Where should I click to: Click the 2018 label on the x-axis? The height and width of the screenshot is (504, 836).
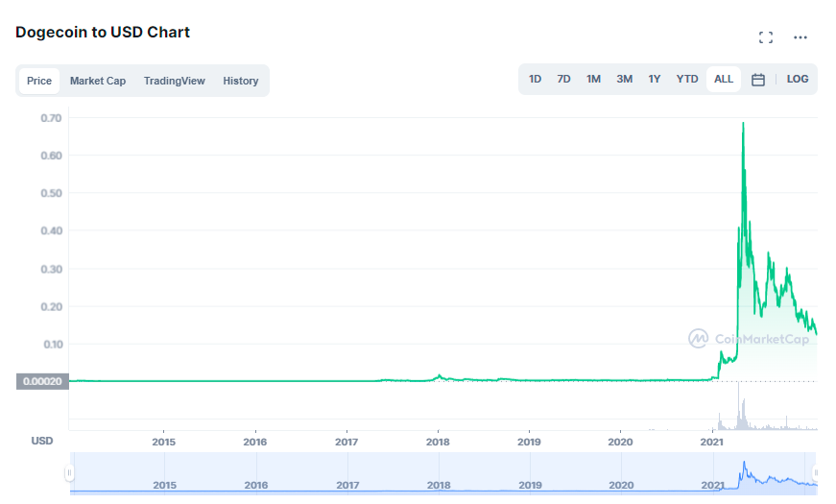(x=438, y=442)
